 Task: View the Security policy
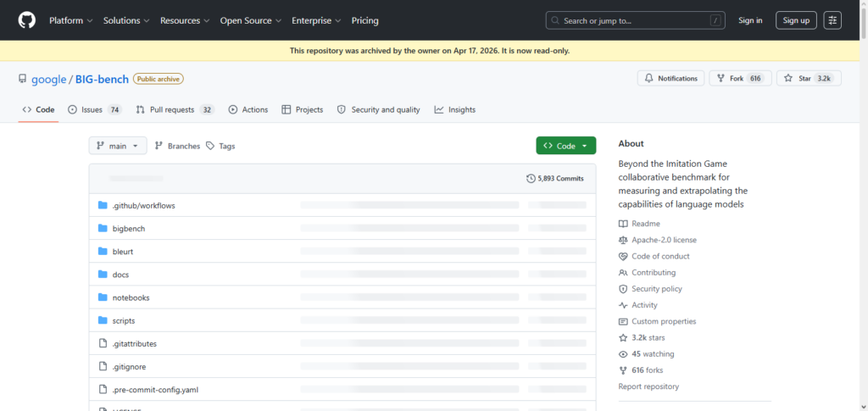point(650,289)
